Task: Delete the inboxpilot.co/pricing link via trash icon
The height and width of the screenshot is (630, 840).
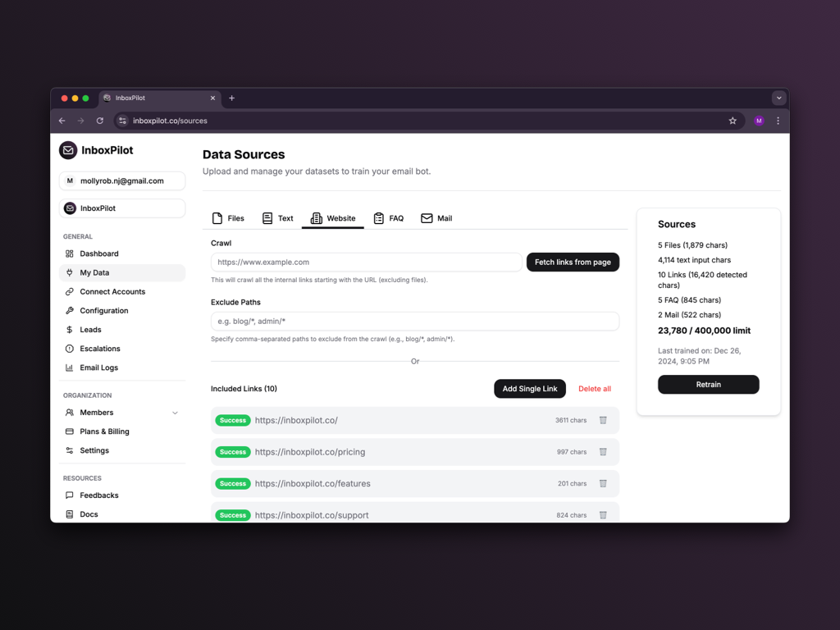Action: [x=603, y=452]
